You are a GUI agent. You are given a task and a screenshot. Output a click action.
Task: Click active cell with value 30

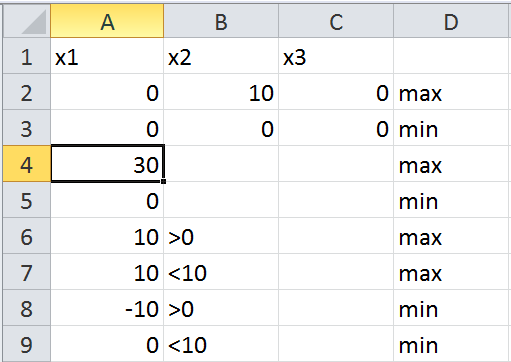pyautogui.click(x=107, y=164)
